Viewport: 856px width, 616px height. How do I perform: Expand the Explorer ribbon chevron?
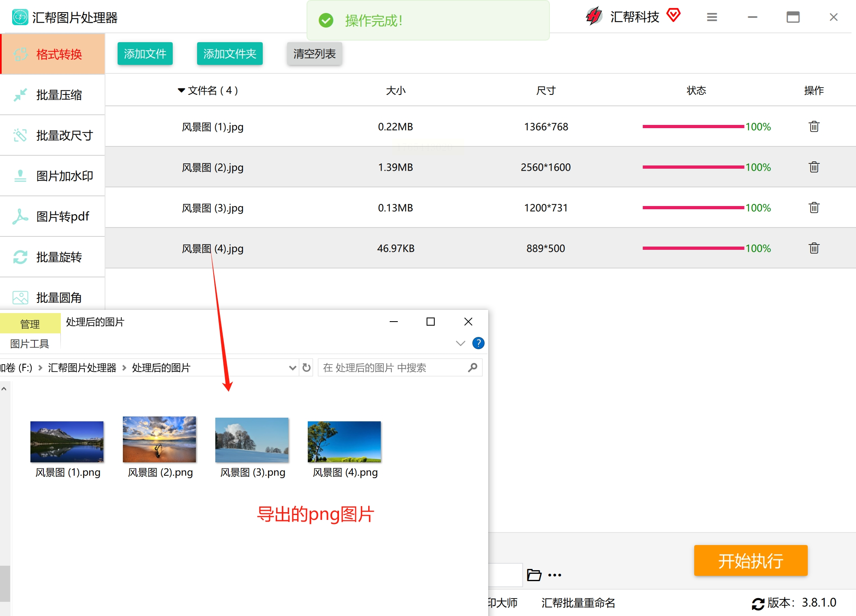pos(460,343)
